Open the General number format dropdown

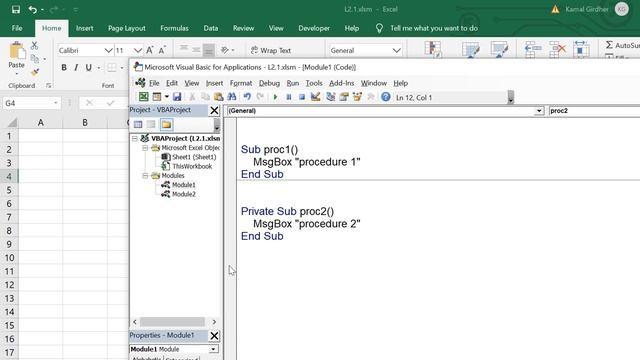(396, 50)
